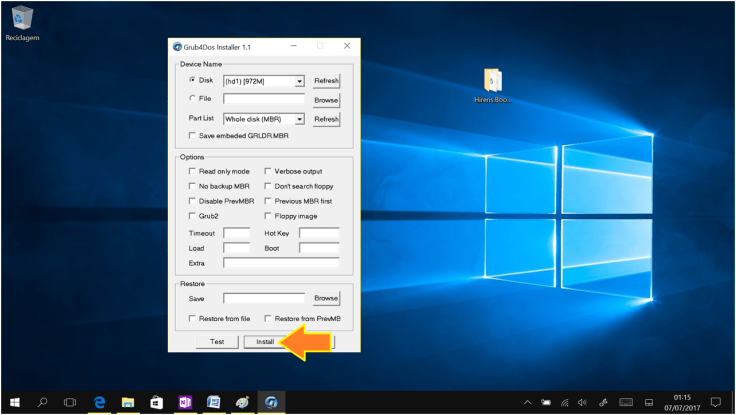Open the Windows Start menu
The height and width of the screenshot is (415, 736).
tap(14, 402)
